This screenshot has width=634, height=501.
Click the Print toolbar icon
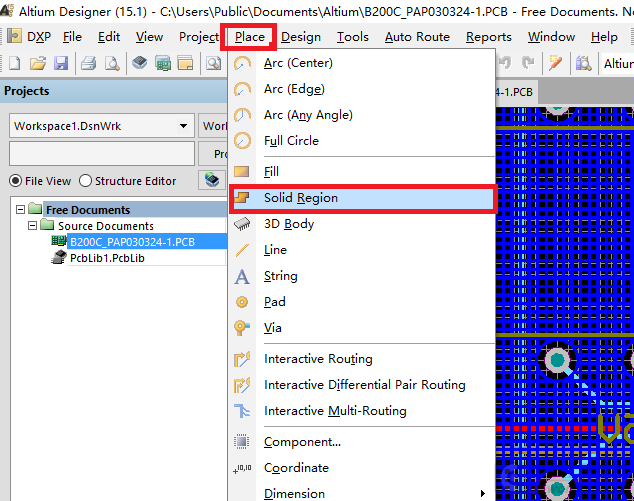pos(89,63)
